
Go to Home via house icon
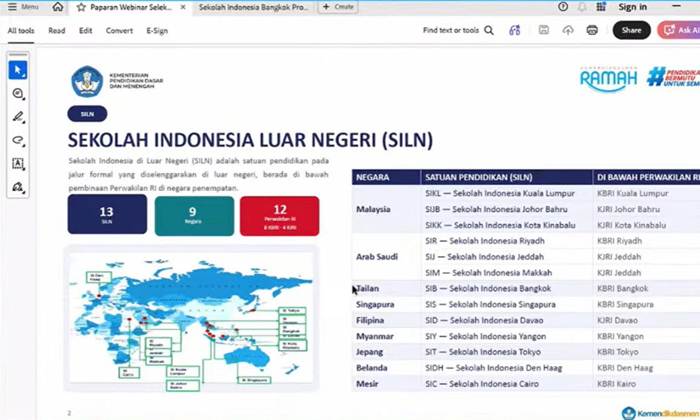[58, 7]
